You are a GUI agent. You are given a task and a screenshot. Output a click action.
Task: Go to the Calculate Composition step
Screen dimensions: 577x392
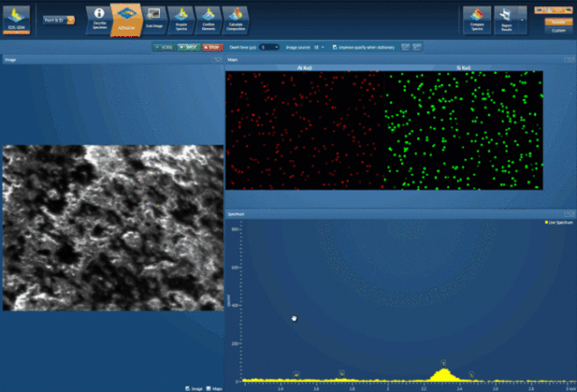[236, 20]
